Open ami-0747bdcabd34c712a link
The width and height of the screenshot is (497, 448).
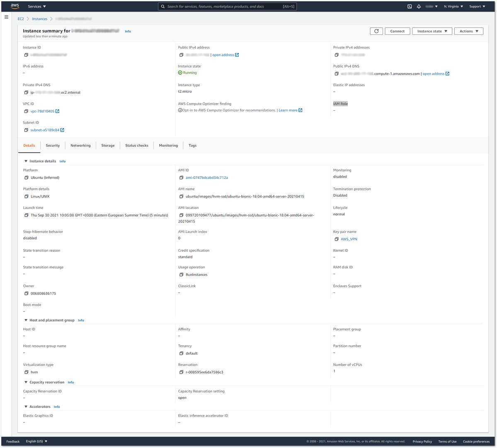pyautogui.click(x=207, y=178)
